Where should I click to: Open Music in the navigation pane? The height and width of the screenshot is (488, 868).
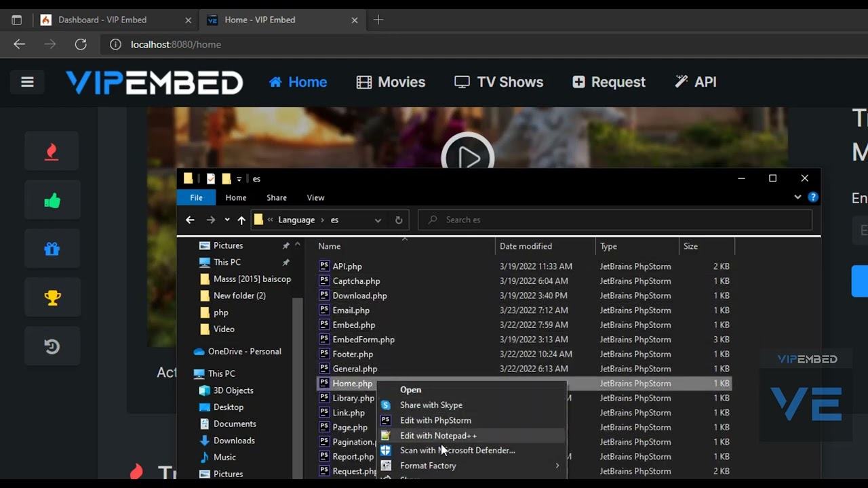click(224, 457)
